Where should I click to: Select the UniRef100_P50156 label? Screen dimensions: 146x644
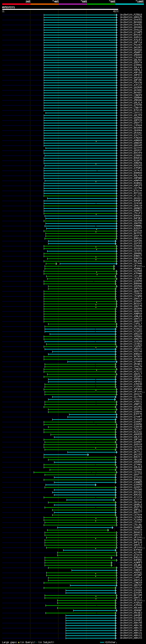[x=131, y=82]
